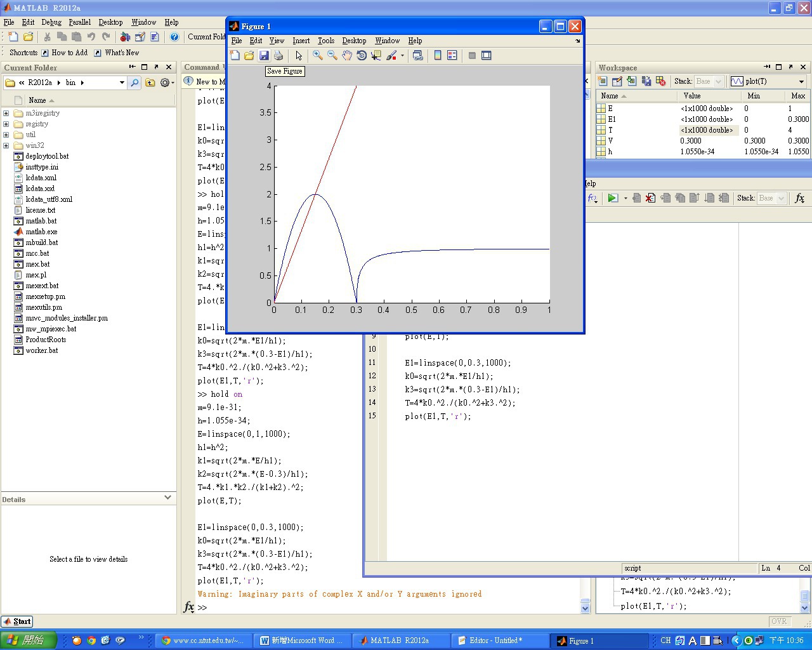Expand the Details panel chevron

(x=167, y=498)
